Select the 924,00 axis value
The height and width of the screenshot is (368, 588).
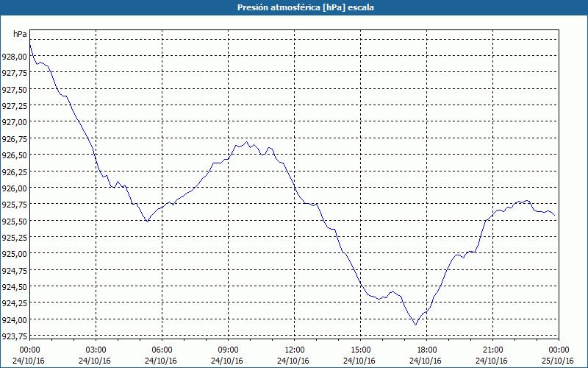(x=15, y=319)
